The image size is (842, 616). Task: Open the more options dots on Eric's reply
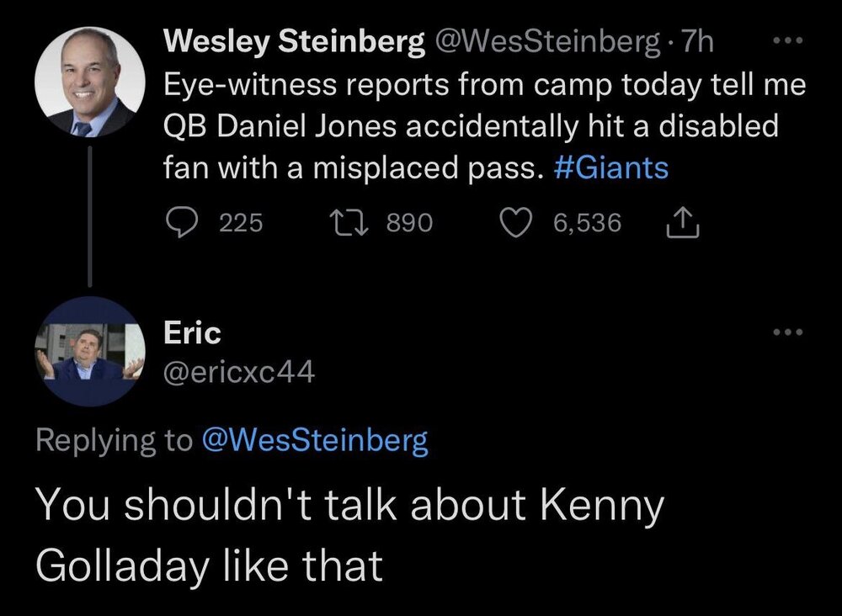[x=788, y=332]
